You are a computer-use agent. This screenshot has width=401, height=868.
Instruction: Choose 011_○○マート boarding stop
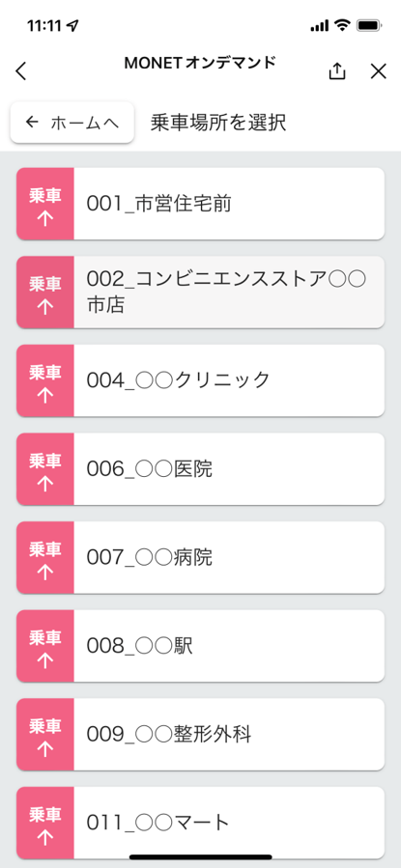click(x=201, y=823)
